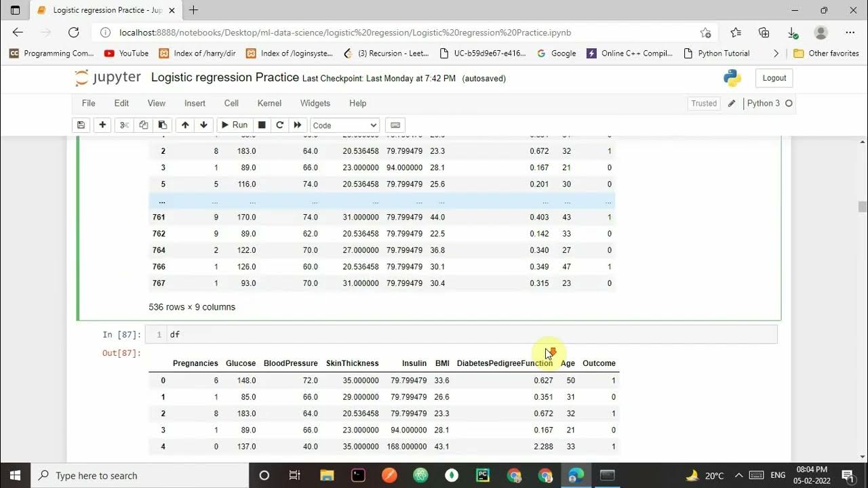Viewport: 868px width, 488px height.
Task: Open the notifications action center
Action: (848, 475)
